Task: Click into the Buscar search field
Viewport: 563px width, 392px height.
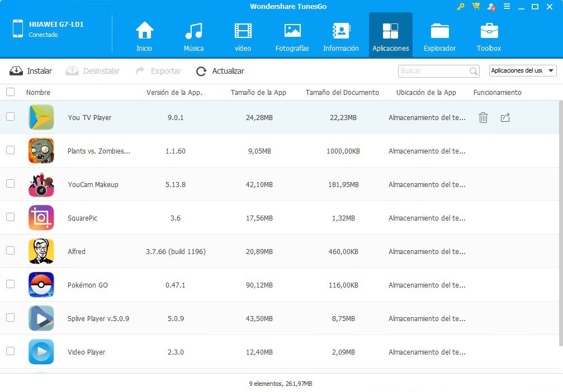Action: click(x=433, y=71)
